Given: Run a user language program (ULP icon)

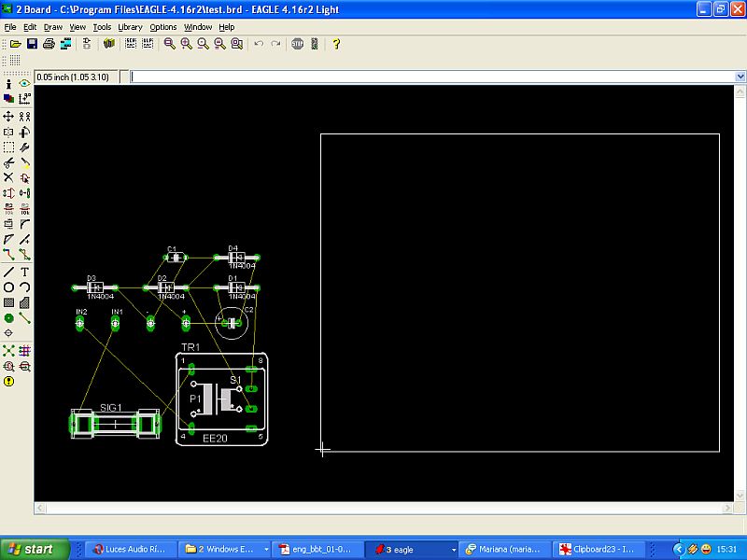Looking at the screenshot, I should click(148, 44).
